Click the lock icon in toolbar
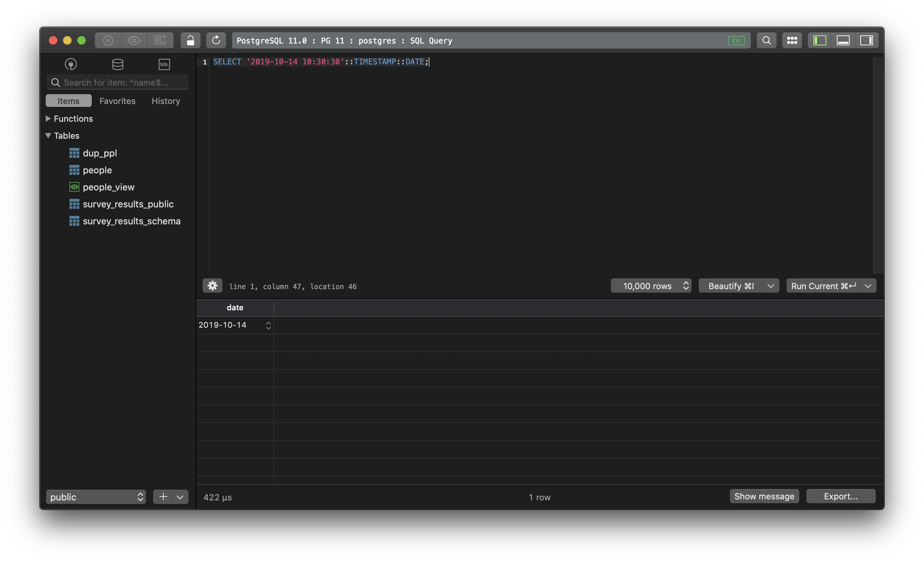Image resolution: width=924 pixels, height=562 pixels. click(x=190, y=40)
